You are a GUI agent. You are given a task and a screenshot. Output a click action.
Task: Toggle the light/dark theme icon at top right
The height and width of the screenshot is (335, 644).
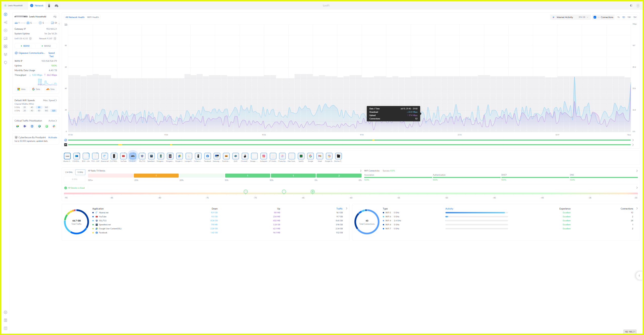click(x=631, y=6)
